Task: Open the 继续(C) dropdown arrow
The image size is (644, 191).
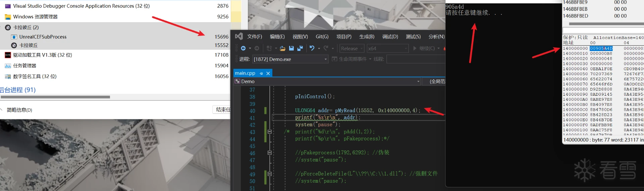Action: click(x=438, y=48)
